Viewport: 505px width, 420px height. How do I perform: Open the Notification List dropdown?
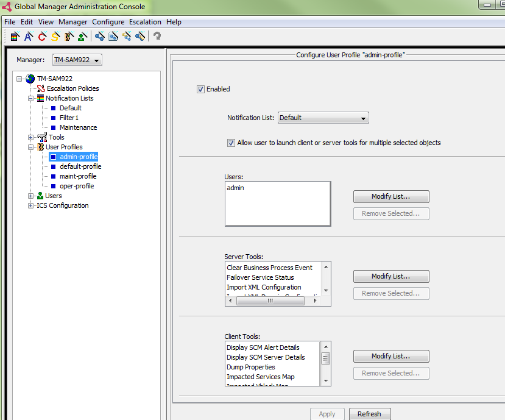pyautogui.click(x=323, y=118)
